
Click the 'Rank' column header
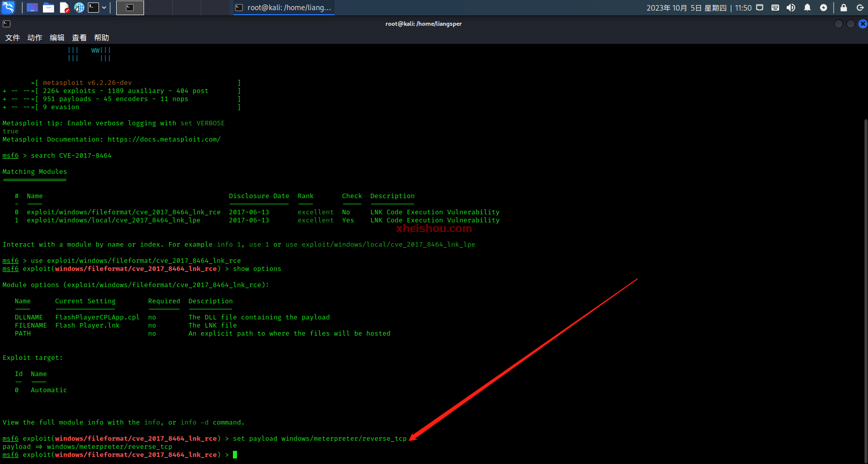(306, 196)
